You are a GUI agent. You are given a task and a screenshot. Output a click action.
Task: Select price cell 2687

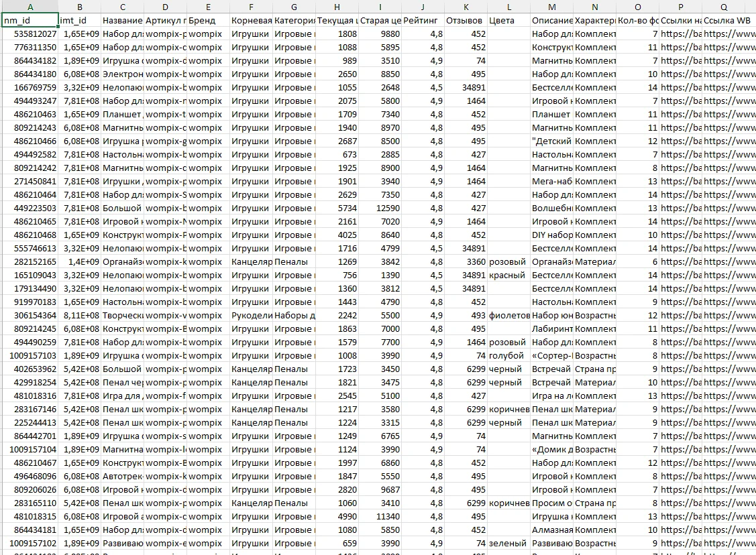[x=337, y=141]
